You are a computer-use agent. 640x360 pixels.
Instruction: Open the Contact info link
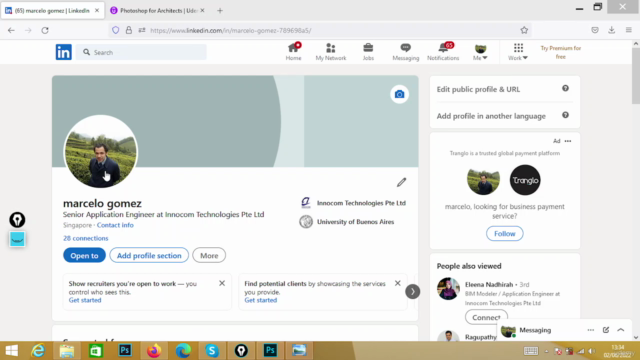tap(115, 225)
